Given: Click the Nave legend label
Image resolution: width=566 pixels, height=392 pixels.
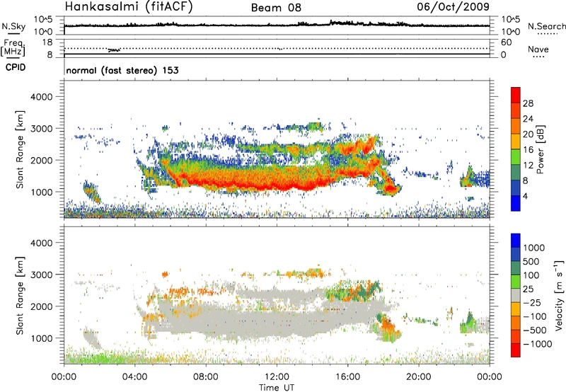Looking at the screenshot, I should click(x=538, y=50).
